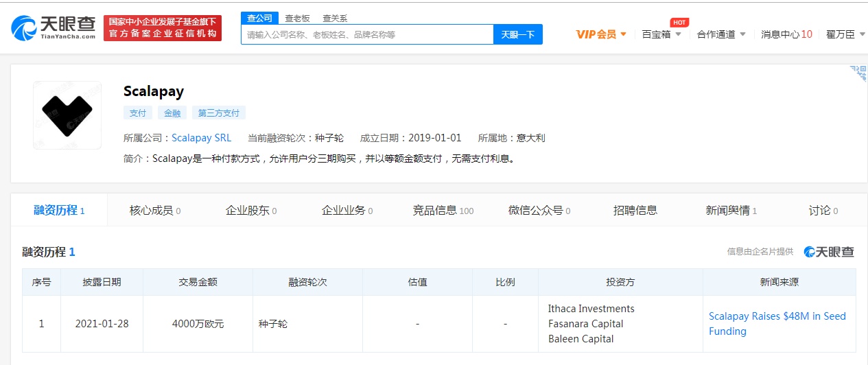Open the Scalapay heart logo thumbnail
Screen dimensions: 868x365
pyautogui.click(x=67, y=115)
